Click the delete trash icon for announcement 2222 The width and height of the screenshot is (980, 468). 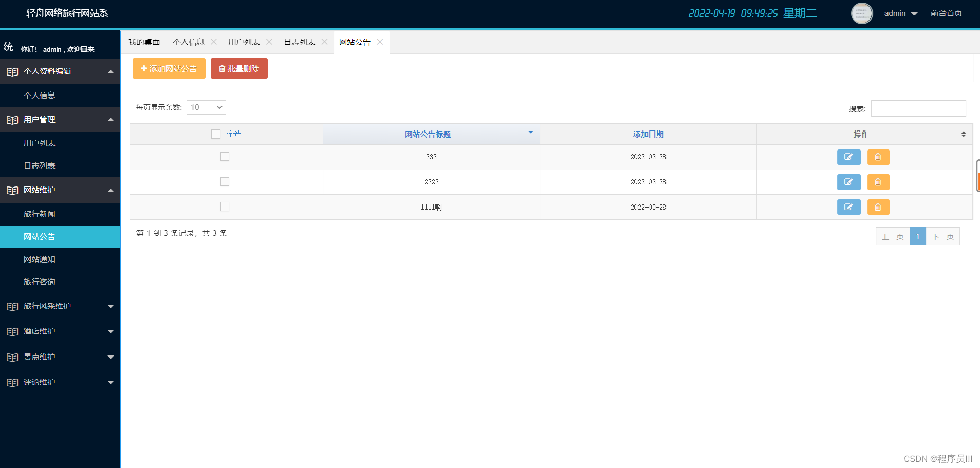tap(878, 182)
